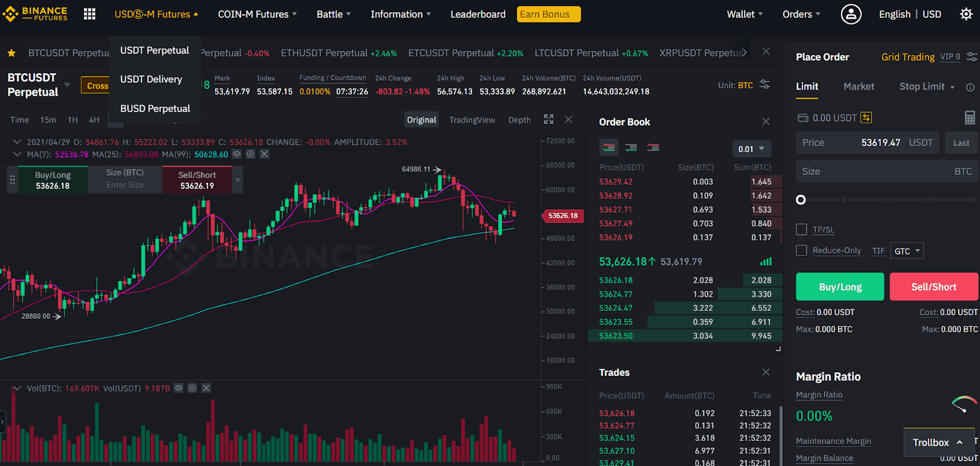Collapse the candle OHLC info row chevron

(17, 142)
